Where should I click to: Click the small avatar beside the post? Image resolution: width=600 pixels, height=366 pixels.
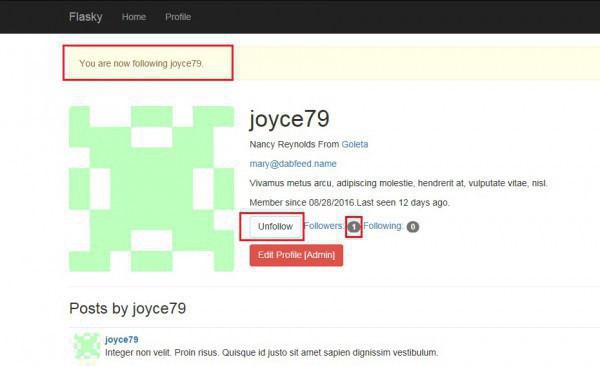point(87,348)
